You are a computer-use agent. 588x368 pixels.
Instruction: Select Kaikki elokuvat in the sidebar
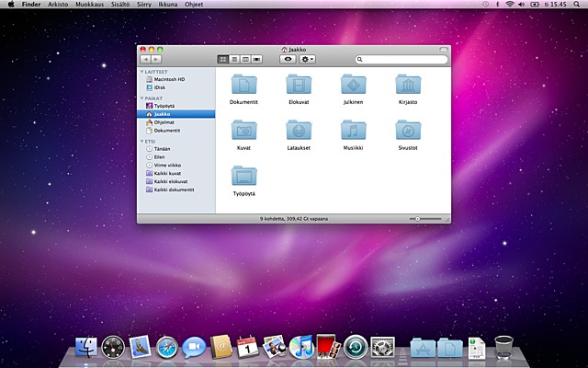click(176, 182)
